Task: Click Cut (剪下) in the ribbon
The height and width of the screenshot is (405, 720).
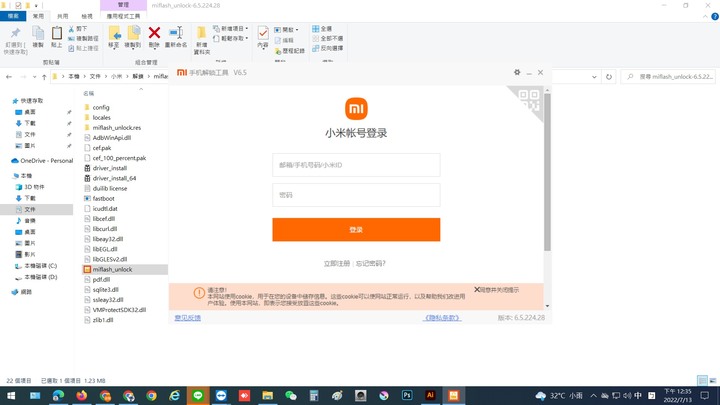Action: pos(78,28)
